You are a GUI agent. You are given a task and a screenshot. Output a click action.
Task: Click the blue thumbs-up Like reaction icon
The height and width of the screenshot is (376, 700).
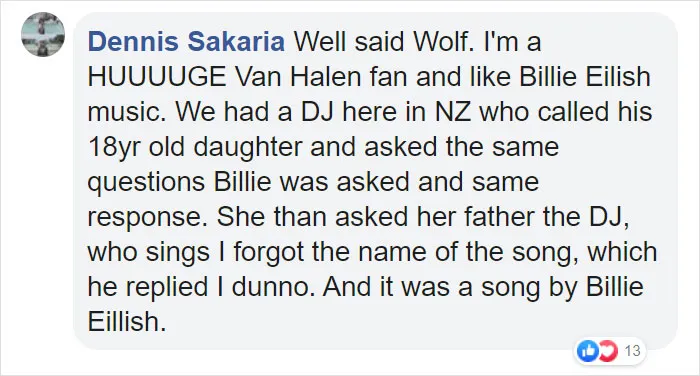tap(588, 351)
